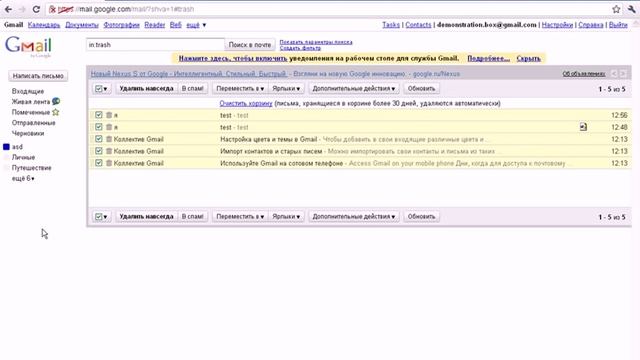The width and height of the screenshot is (640, 360).
Task: Click the Создать фильтр link
Action: point(300,48)
